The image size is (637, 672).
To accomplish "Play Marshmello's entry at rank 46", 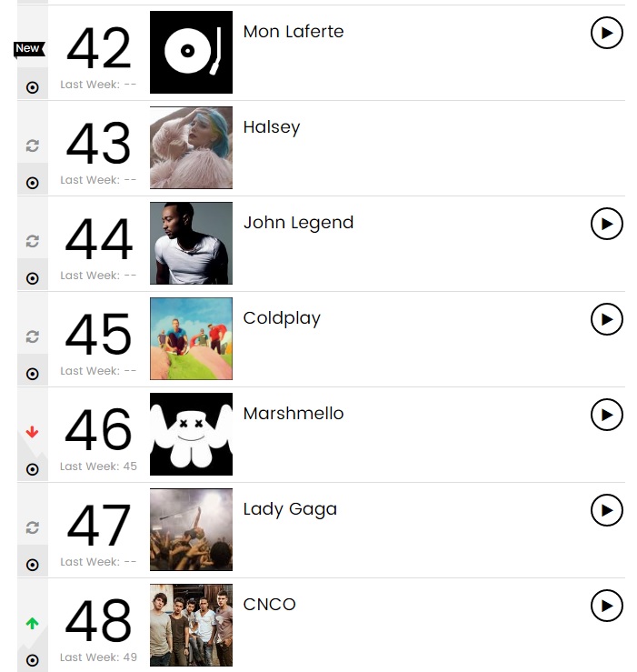I will click(606, 415).
